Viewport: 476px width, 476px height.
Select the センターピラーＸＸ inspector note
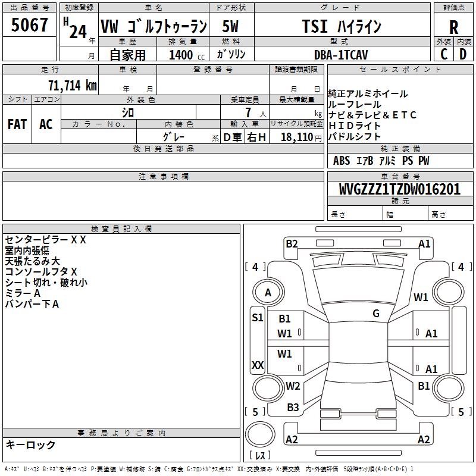pyautogui.click(x=46, y=240)
